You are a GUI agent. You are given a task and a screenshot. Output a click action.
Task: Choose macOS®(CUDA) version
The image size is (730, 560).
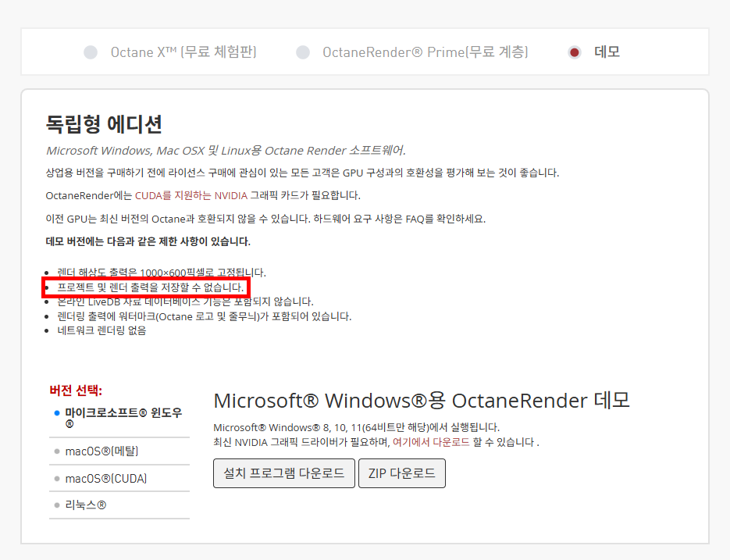tap(119, 479)
